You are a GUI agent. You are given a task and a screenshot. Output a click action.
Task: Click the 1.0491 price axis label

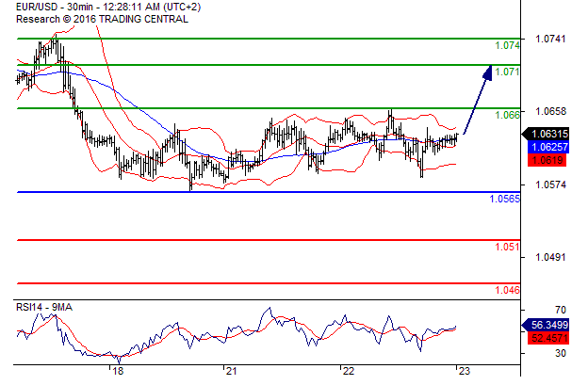click(550, 257)
